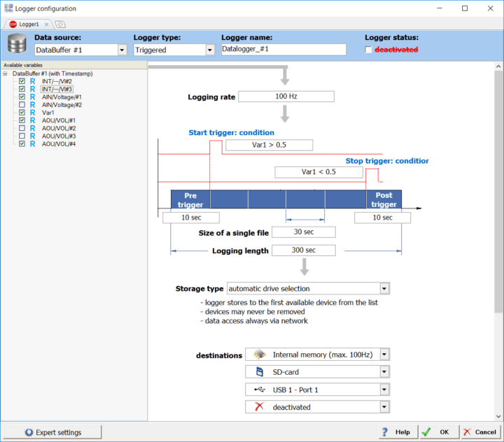Click the R icon beside AOU/VOL/#2
The width and height of the screenshot is (504, 442).
coord(32,128)
